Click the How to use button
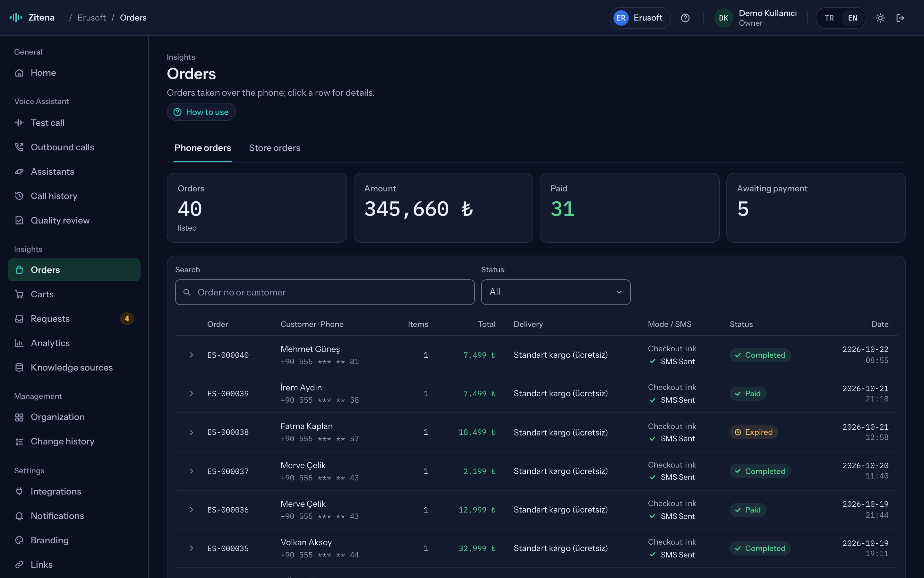Viewport: 924px width, 578px height. coord(201,112)
